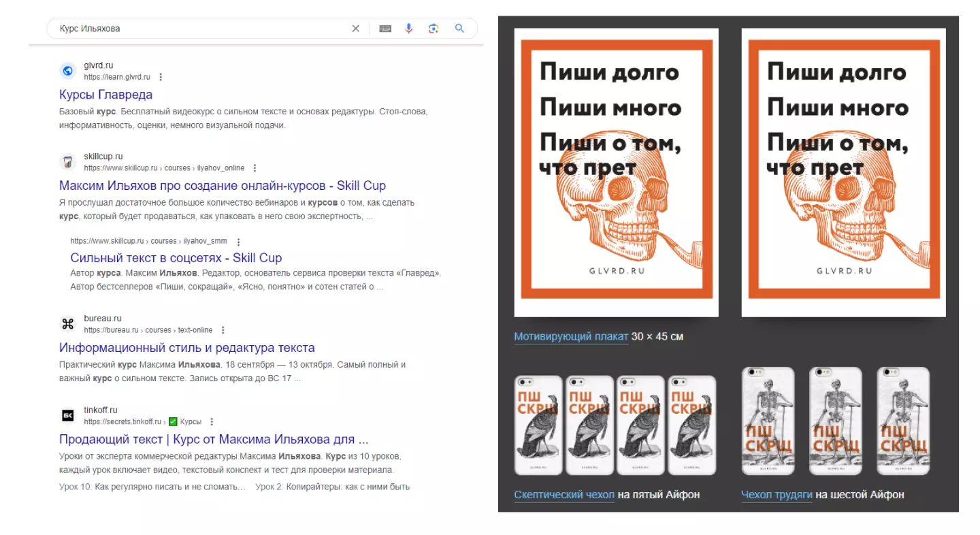
Task: Select the first skeleton phone case
Action: (x=768, y=421)
